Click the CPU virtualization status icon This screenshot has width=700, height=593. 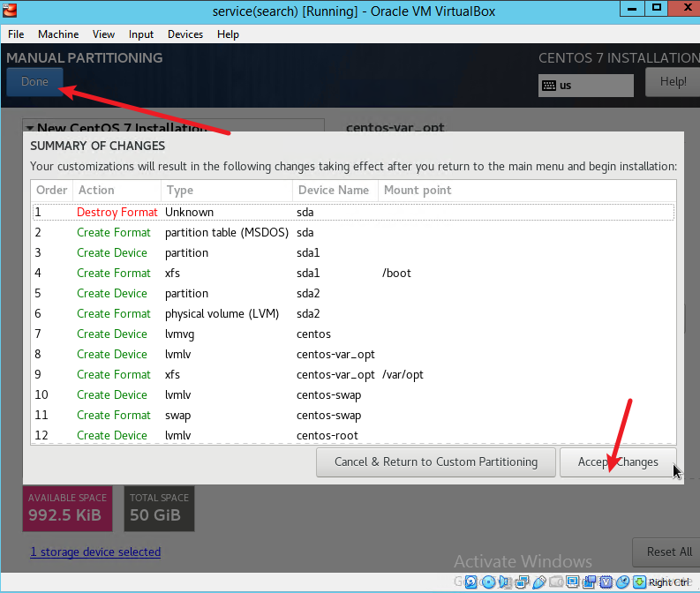(x=606, y=582)
